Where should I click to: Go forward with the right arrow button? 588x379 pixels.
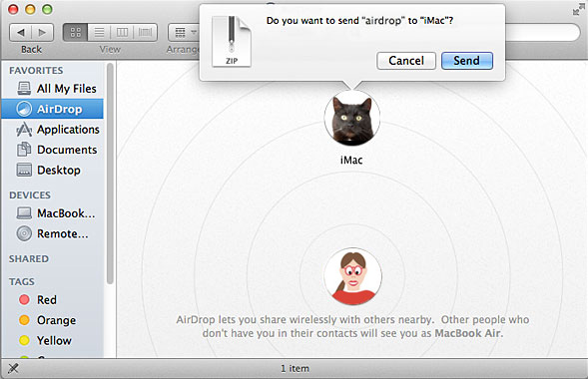pos(42,33)
